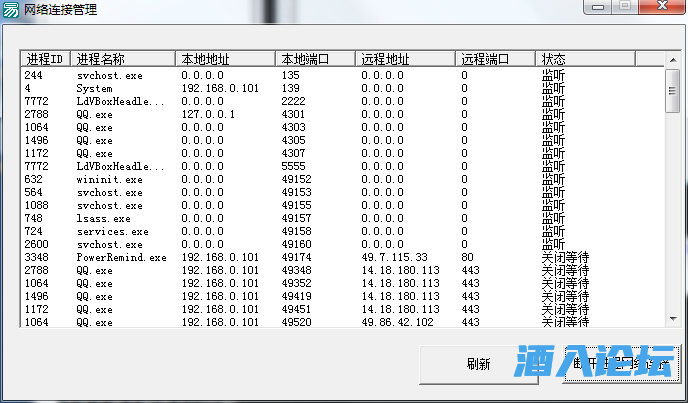The height and width of the screenshot is (403, 688).
Task: Click the scrollbar up arrow
Action: pos(673,59)
